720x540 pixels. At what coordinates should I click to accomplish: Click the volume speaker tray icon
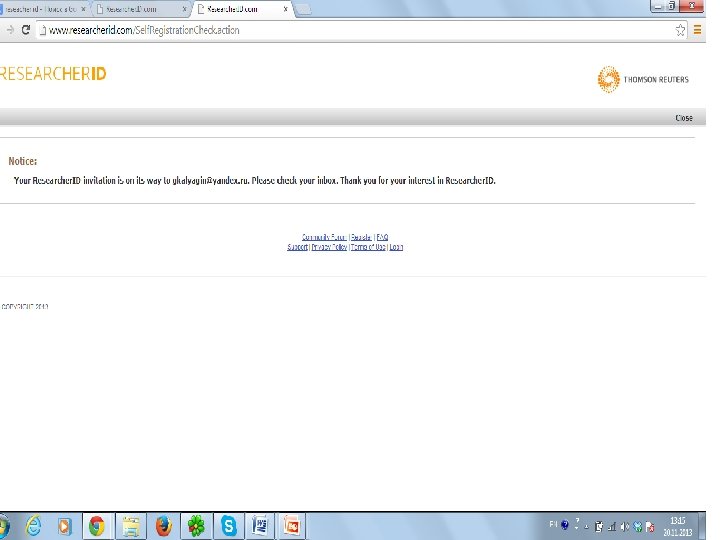[x=624, y=527]
